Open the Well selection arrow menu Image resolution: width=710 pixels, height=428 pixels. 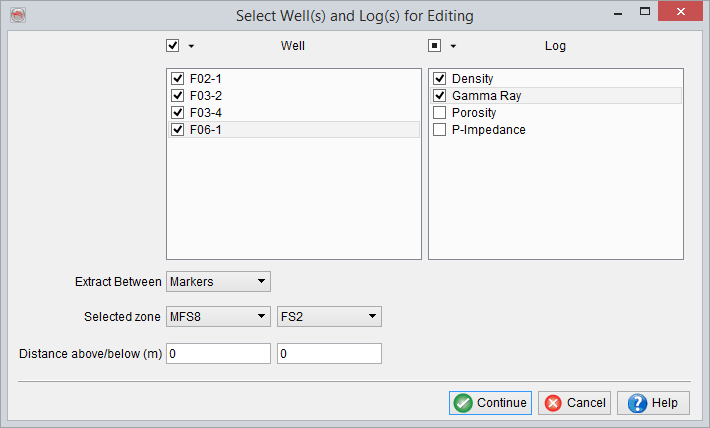[191, 46]
